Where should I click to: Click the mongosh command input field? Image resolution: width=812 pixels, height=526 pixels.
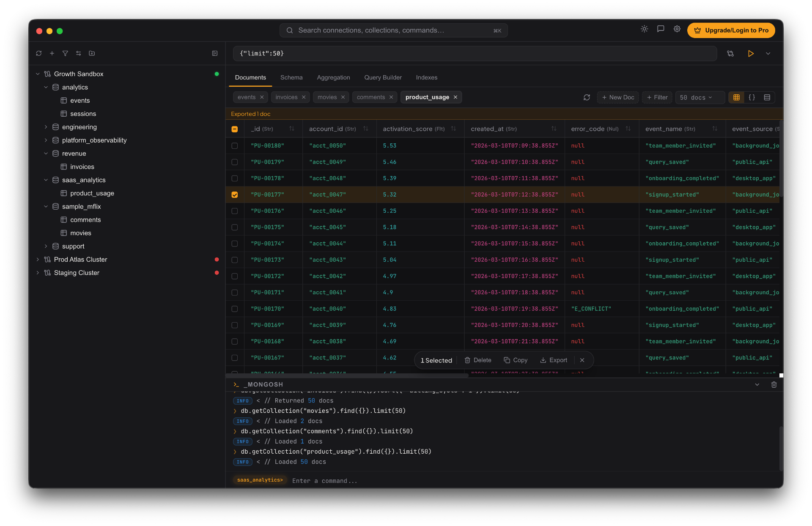(381, 481)
